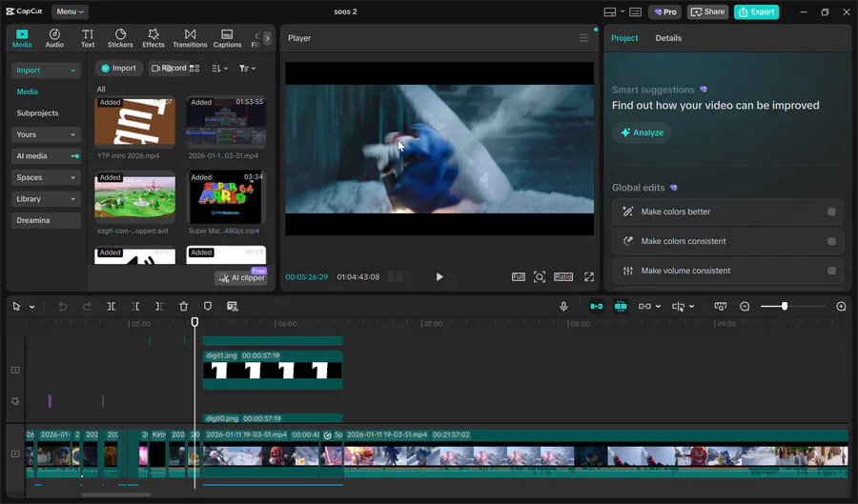Open the Stickers panel
Screen dimensions: 858x504
click(x=120, y=38)
